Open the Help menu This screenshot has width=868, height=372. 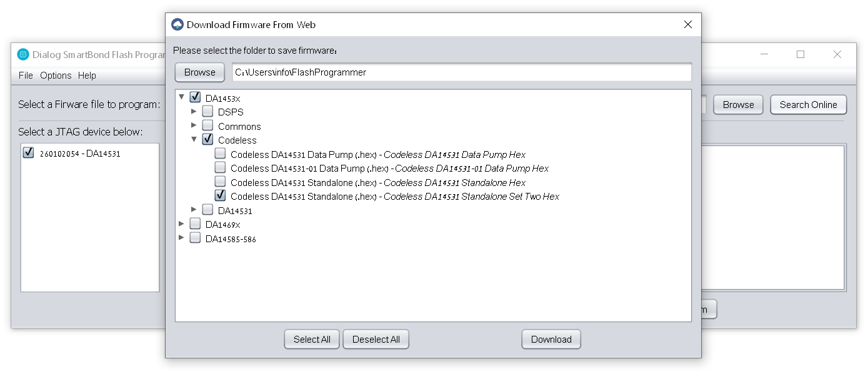click(x=87, y=76)
